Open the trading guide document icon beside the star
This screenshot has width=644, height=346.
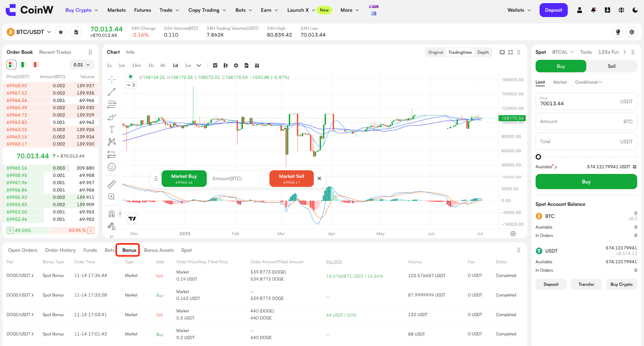click(76, 32)
